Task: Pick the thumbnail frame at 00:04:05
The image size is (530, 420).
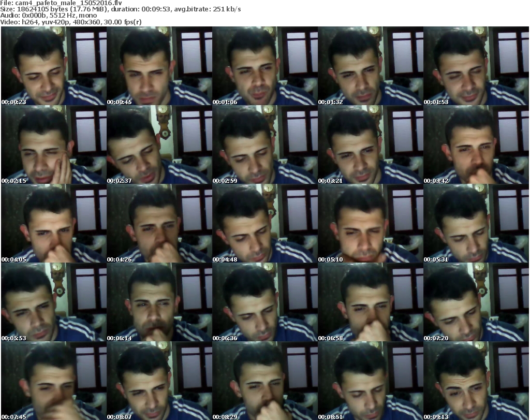Action: pos(54,224)
